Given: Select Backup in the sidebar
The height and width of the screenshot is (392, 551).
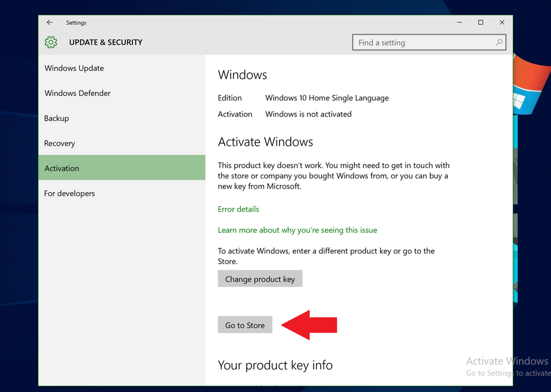Looking at the screenshot, I should pos(56,118).
